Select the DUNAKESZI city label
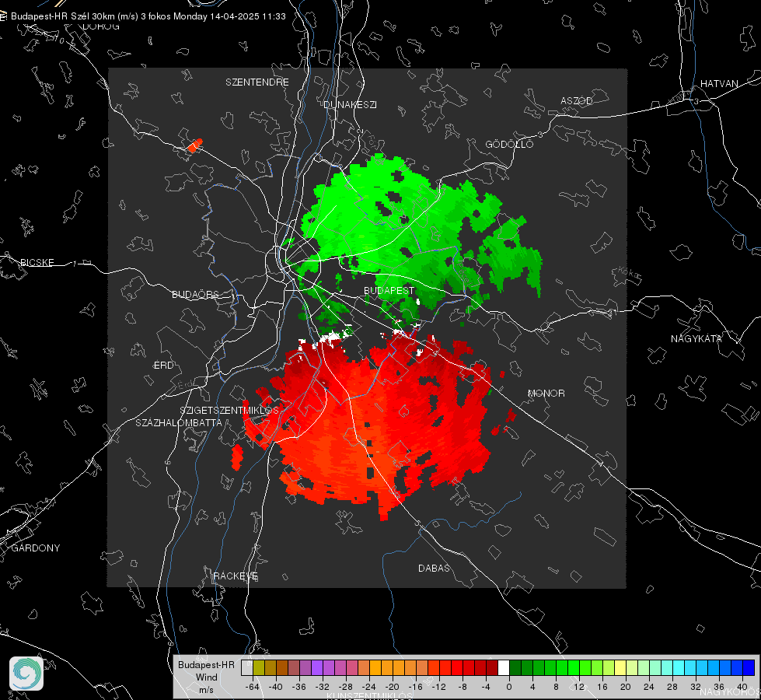 350,104
